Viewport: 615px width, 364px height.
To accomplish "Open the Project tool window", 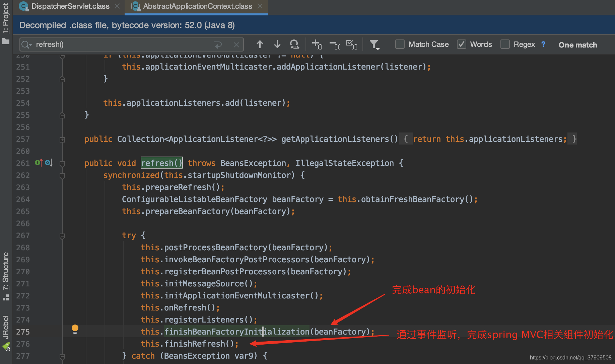I will click(6, 19).
